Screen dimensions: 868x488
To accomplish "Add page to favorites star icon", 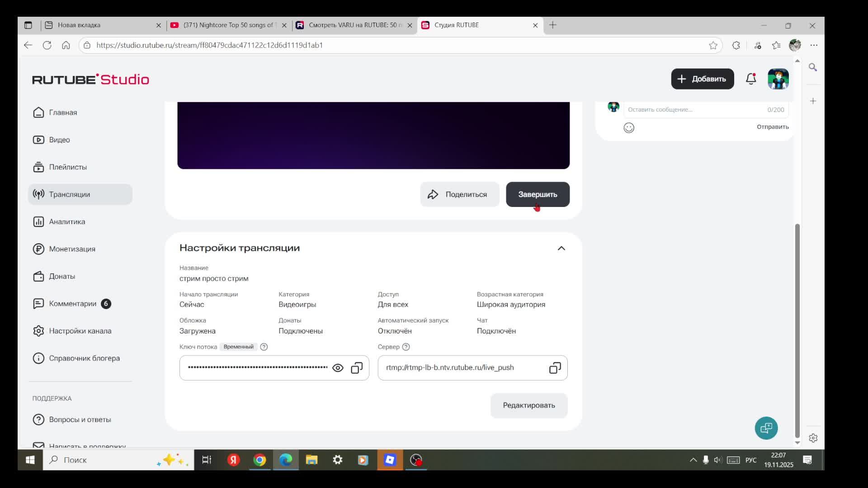I will (713, 45).
